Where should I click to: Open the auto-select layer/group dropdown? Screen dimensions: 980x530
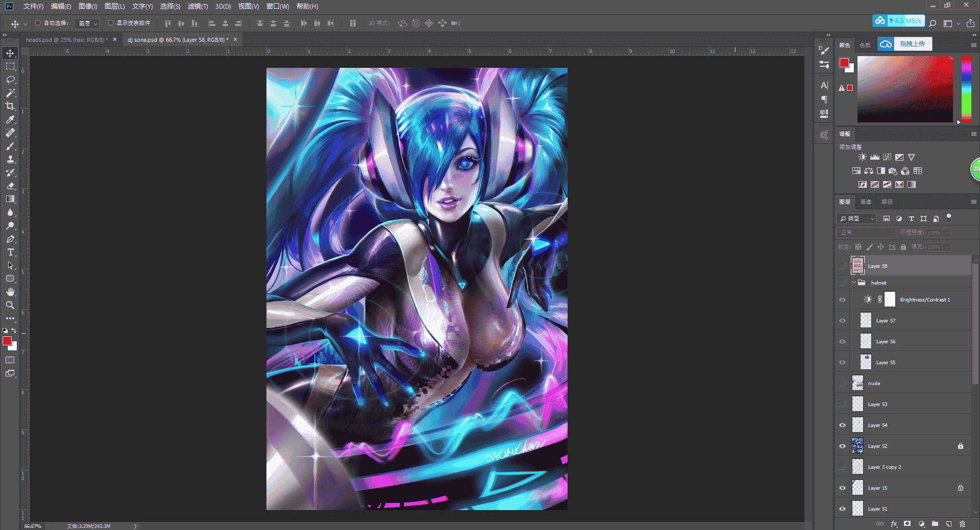coord(87,23)
